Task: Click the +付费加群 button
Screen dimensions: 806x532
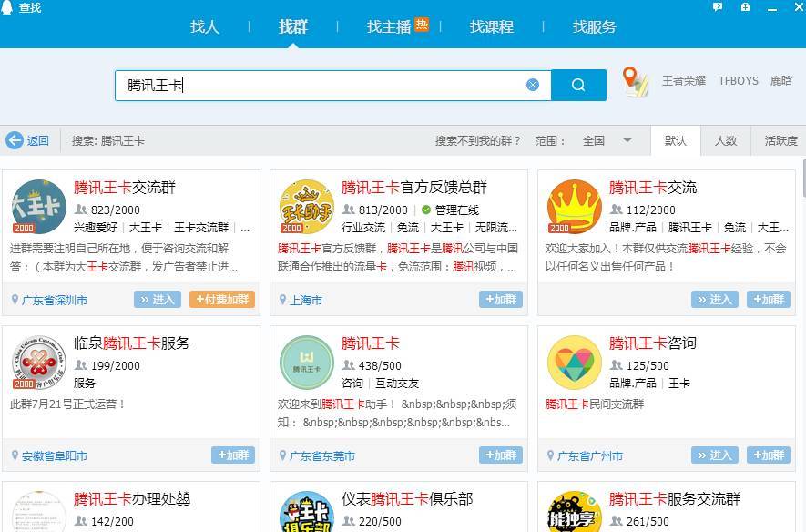Action: (x=222, y=300)
